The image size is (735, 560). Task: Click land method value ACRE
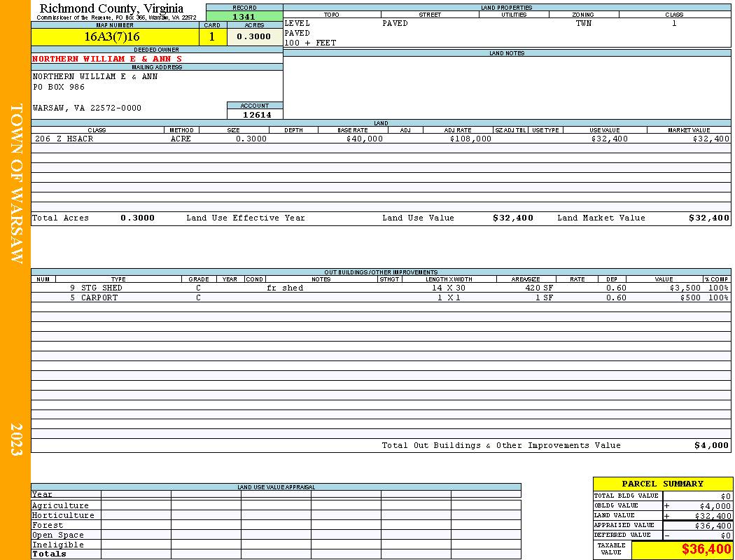[181, 139]
